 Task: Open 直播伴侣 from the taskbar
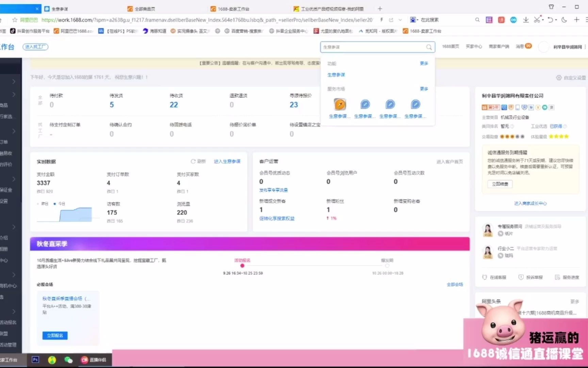point(93,359)
